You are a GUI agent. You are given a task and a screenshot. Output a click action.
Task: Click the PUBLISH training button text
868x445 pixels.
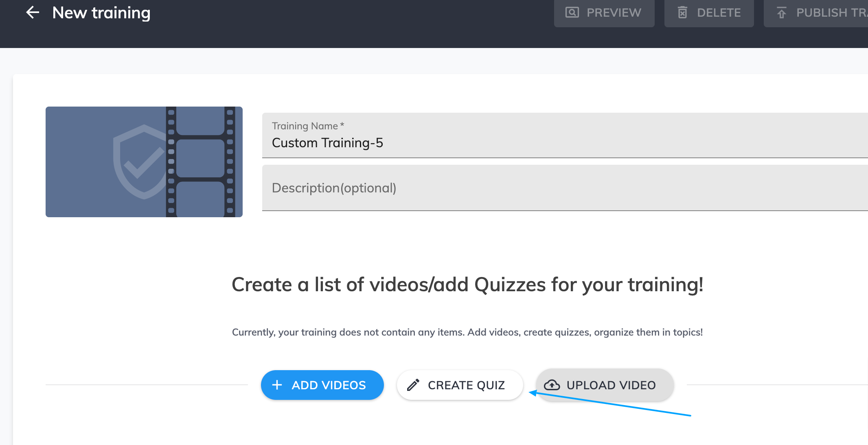832,13
